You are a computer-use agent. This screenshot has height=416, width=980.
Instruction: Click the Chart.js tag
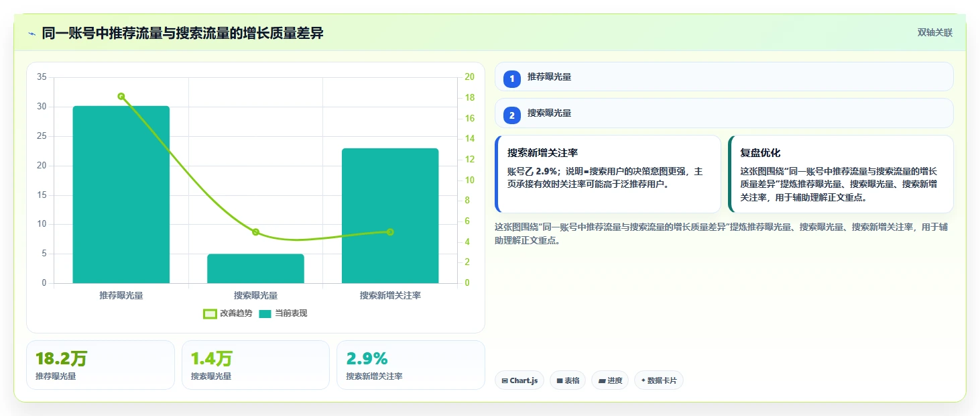pos(519,380)
